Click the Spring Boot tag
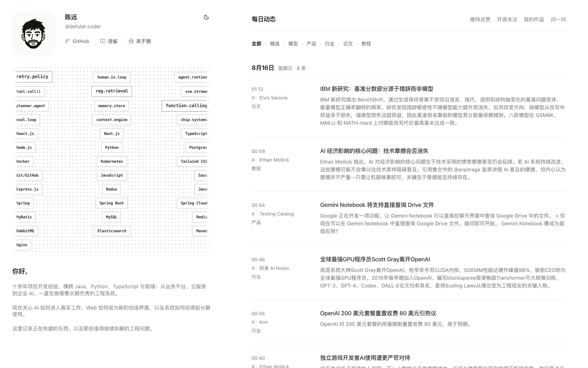Screen dimensions: 588x368 click(x=112, y=203)
